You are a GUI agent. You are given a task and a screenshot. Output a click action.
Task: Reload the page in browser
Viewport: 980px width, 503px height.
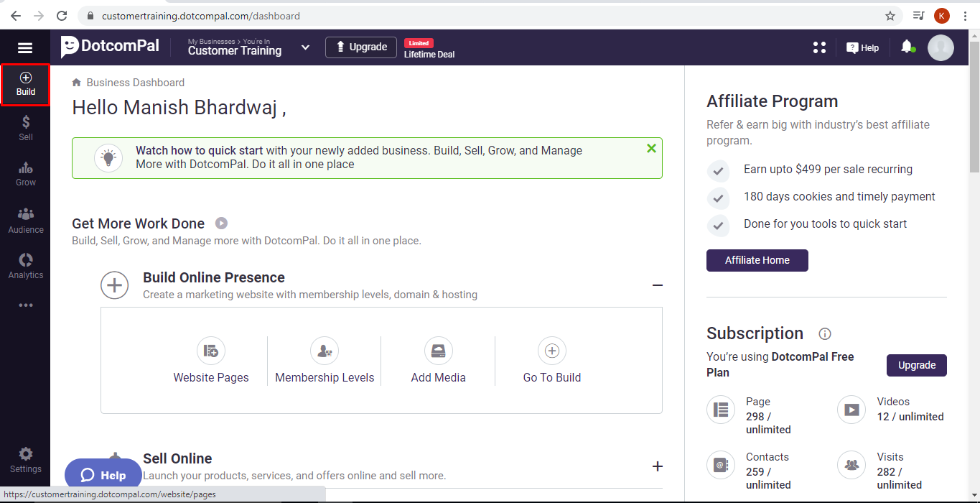coord(62,16)
